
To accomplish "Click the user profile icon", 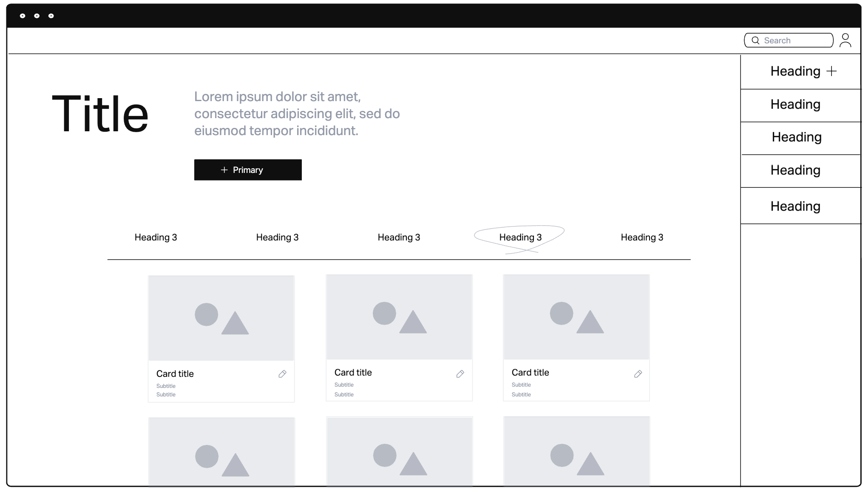I will 845,40.
